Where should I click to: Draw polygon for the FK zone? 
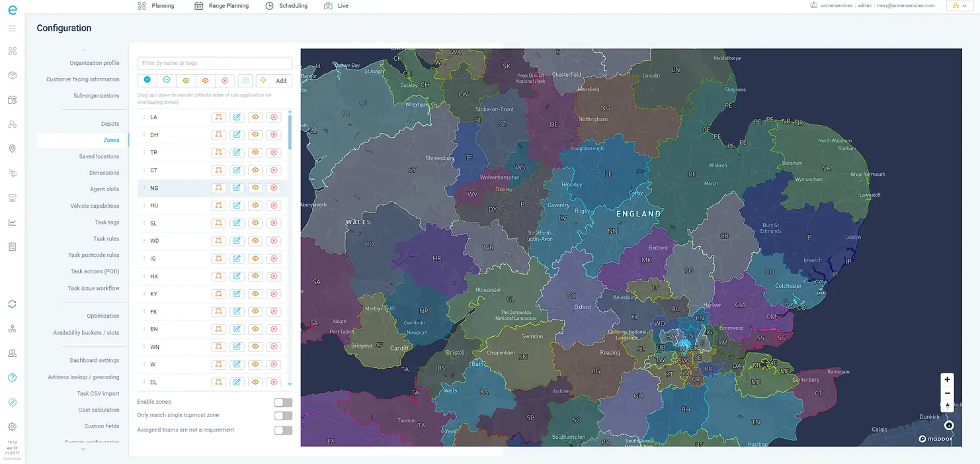(218, 312)
